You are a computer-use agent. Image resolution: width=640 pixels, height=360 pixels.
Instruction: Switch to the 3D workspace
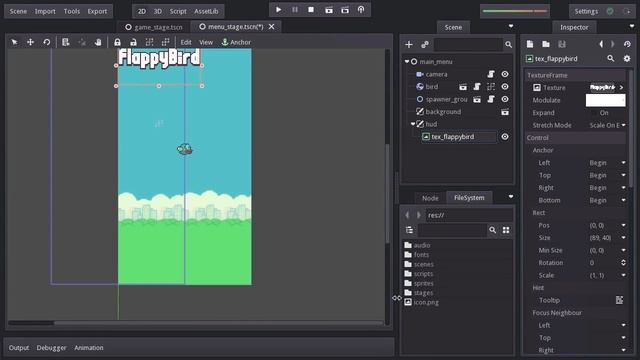[x=158, y=11]
